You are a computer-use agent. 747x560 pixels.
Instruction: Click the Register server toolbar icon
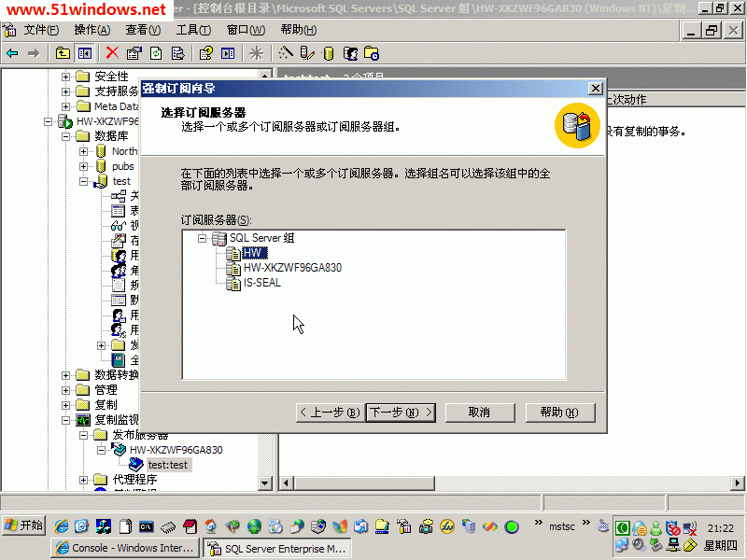coord(307,53)
